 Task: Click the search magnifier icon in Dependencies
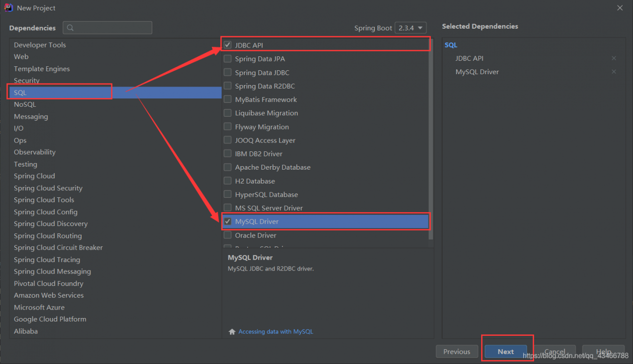tap(70, 28)
